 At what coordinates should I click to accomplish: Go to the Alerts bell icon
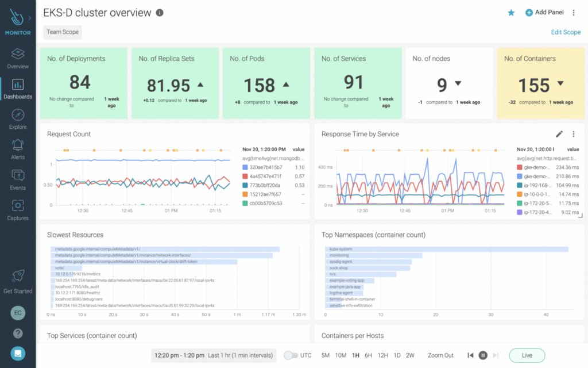[18, 145]
